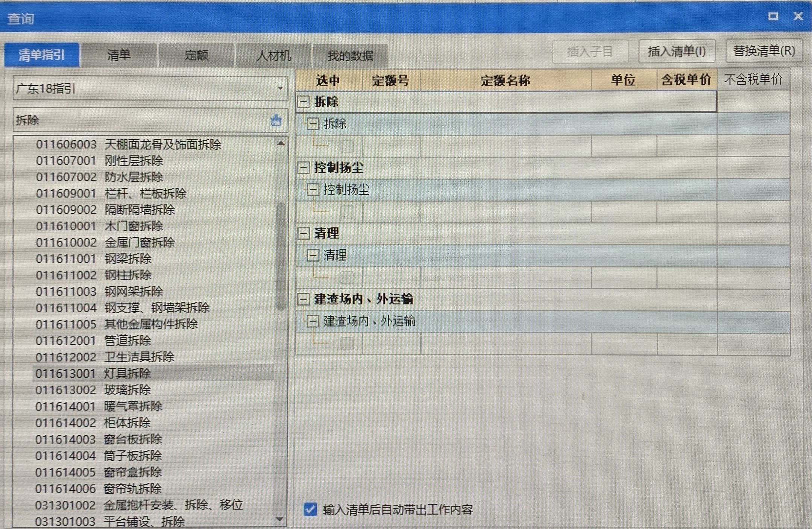Collapse the bold 拆除 group
The height and width of the screenshot is (529, 812).
pyautogui.click(x=304, y=102)
